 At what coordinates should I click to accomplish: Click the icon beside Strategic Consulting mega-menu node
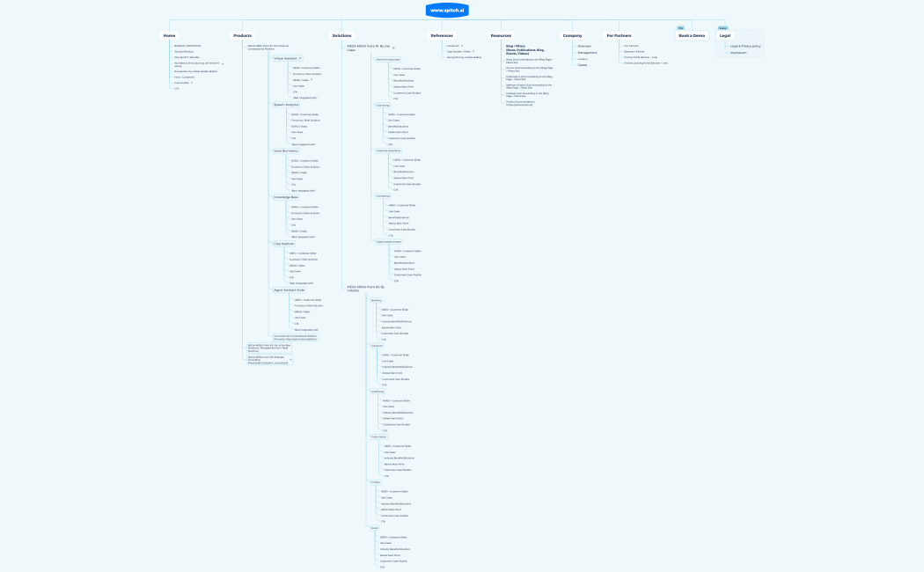(291, 357)
